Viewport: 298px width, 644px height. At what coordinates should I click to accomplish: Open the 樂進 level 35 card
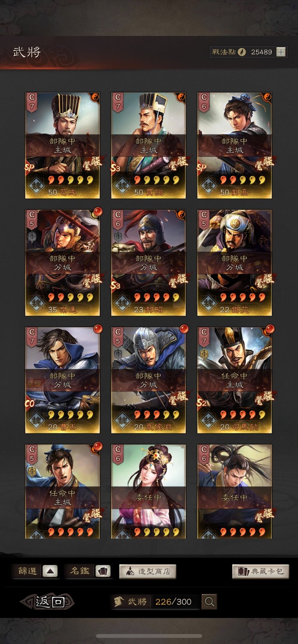[62, 263]
